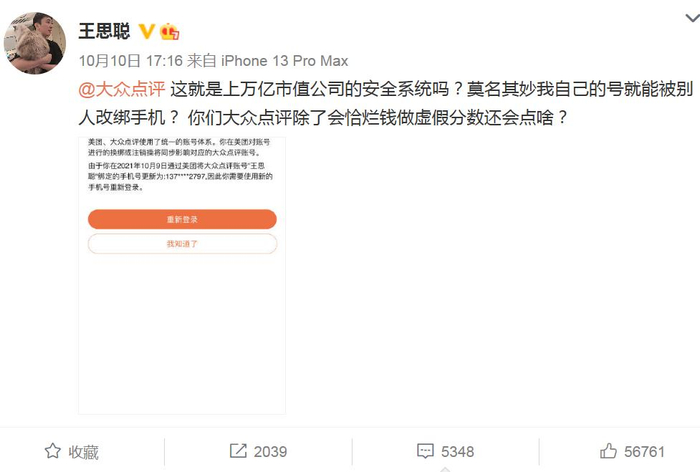Image resolution: width=700 pixels, height=472 pixels.
Task: Click the repost share icon
Action: 238,451
